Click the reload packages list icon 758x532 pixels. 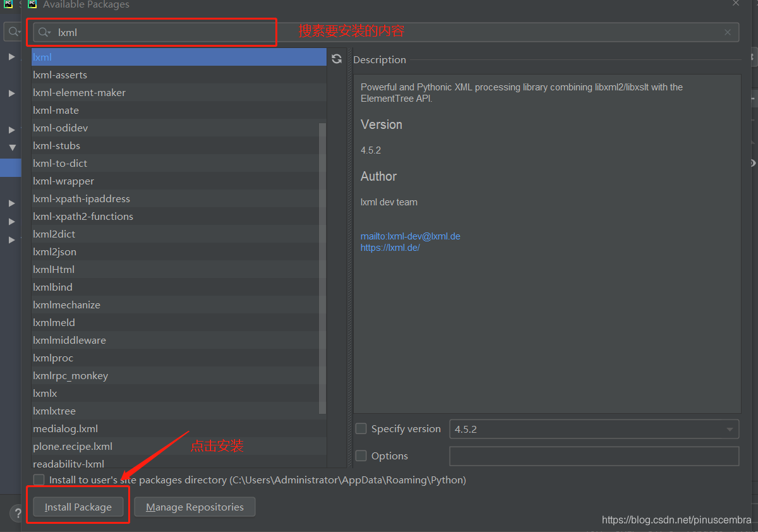click(x=337, y=59)
